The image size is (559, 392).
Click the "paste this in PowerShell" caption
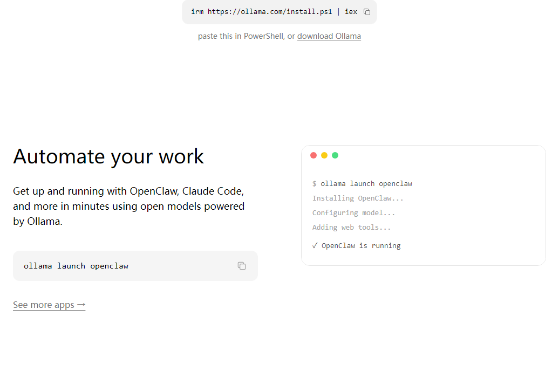pyautogui.click(x=241, y=36)
